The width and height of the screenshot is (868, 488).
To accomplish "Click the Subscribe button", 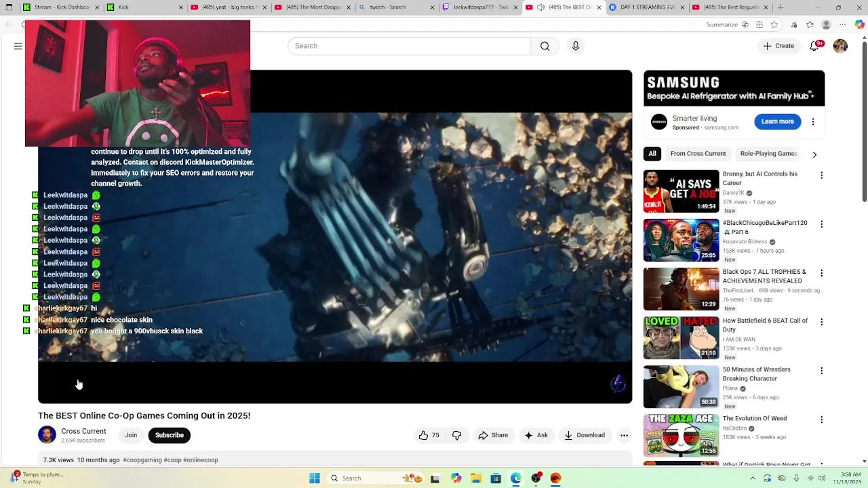I will coord(170,435).
